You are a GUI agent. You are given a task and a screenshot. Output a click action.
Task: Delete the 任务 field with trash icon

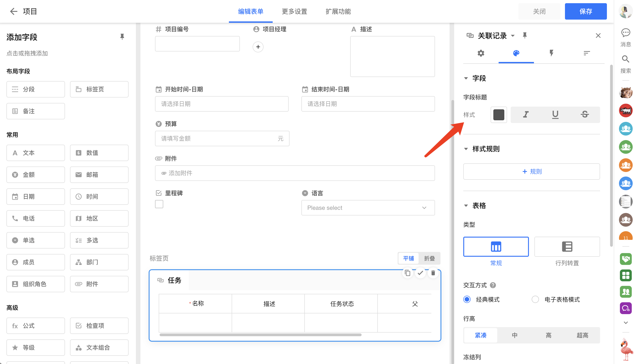pyautogui.click(x=433, y=273)
